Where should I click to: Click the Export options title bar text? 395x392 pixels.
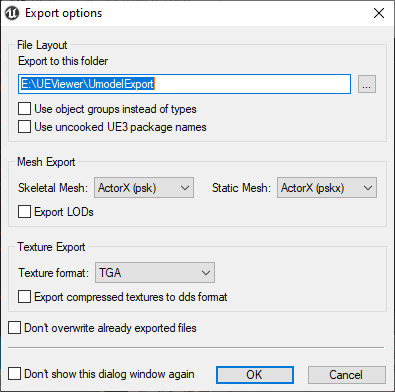click(64, 13)
